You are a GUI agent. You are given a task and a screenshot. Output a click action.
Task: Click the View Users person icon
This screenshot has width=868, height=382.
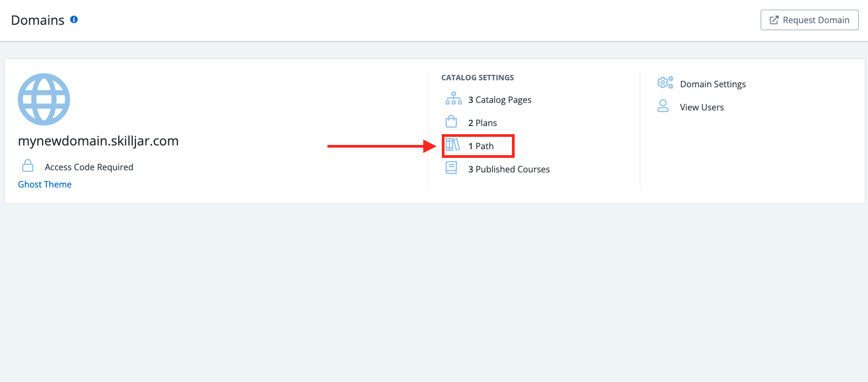pyautogui.click(x=663, y=106)
